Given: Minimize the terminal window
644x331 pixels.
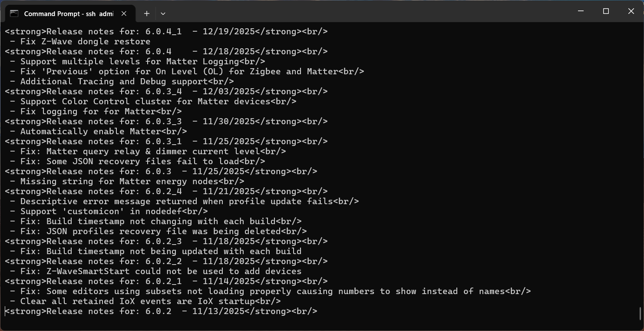Looking at the screenshot, I should coord(581,11).
